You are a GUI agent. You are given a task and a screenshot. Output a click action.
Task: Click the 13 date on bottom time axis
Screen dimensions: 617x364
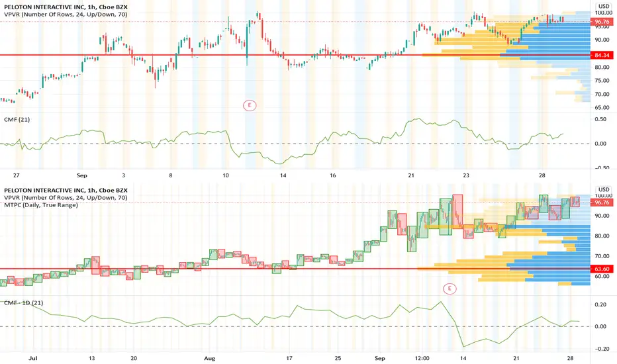[x=91, y=358]
